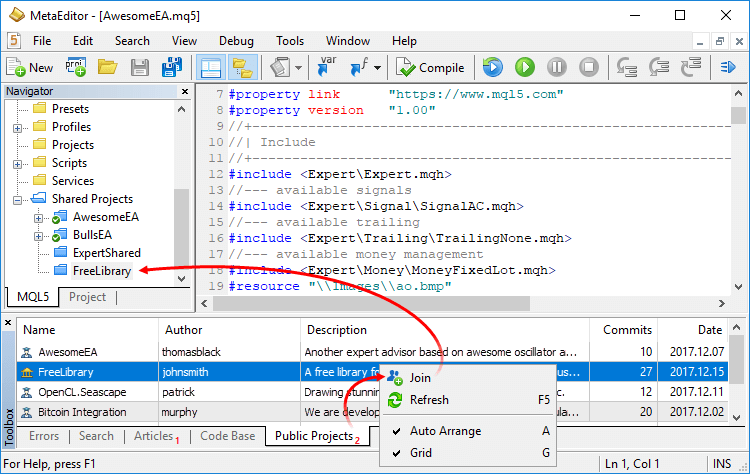
Task: Click the Save All toolbar icon
Action: [172, 67]
